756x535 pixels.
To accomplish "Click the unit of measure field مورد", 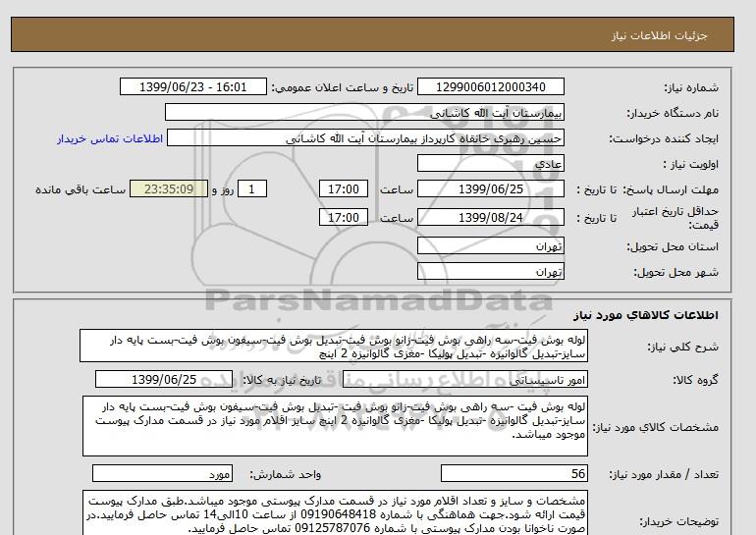I will (x=162, y=474).
